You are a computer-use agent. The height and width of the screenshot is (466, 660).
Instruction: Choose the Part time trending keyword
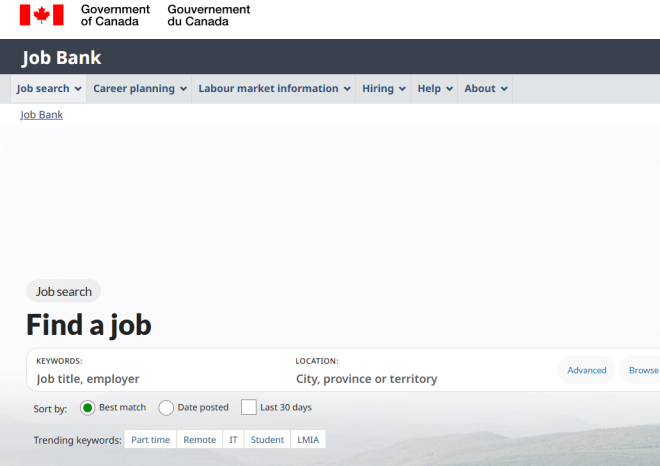151,440
